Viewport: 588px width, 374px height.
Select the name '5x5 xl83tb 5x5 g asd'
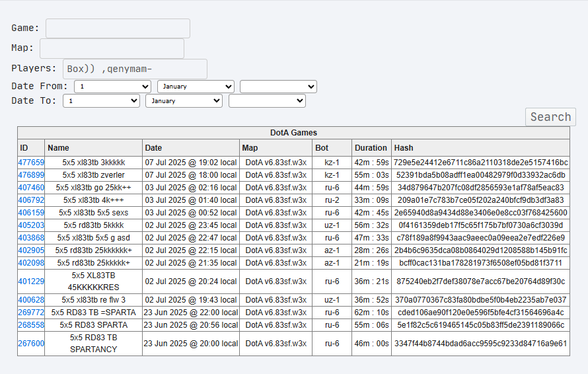pos(94,238)
